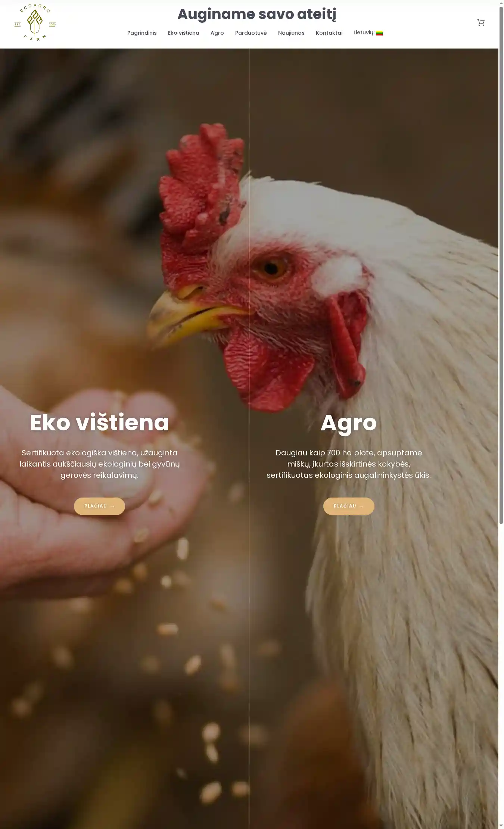504x829 pixels.
Task: Click the Auginame savo ateitį headline
Action: (x=257, y=15)
